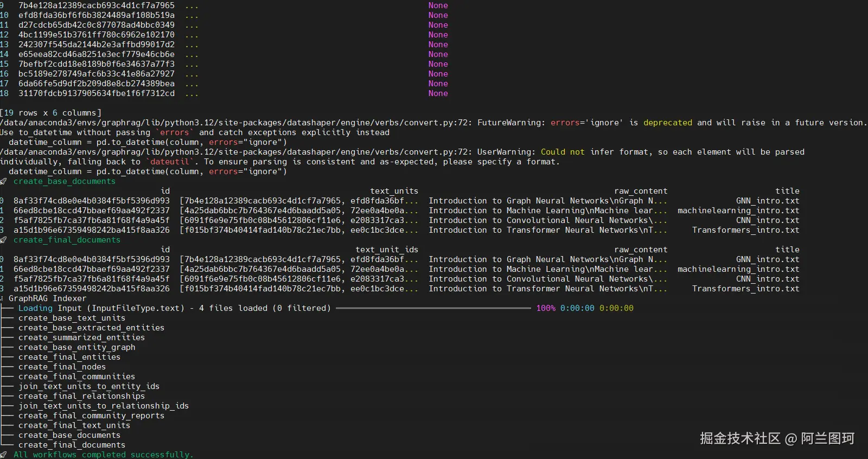Select create_final_nodes in the workflow tree
The image size is (868, 459).
[62, 367]
